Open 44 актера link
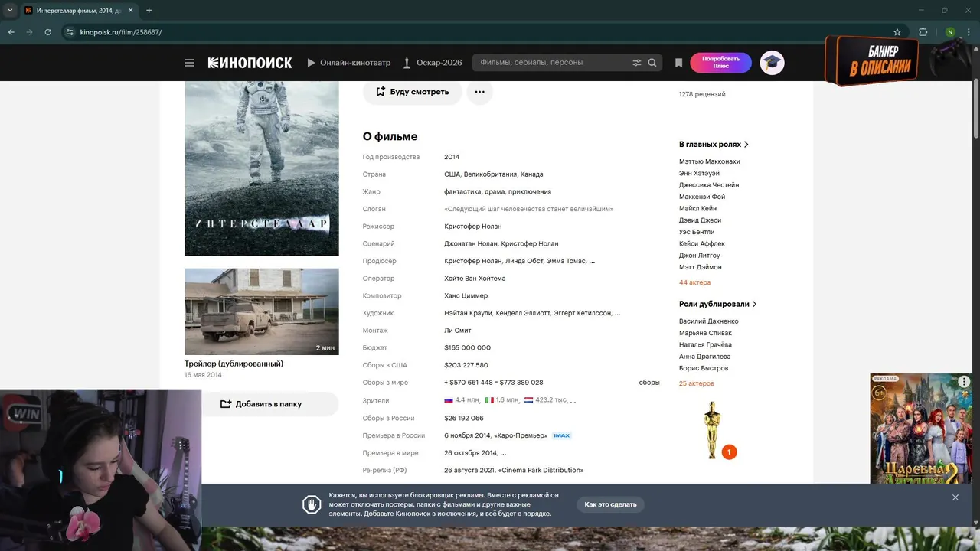980x551 pixels. pyautogui.click(x=694, y=282)
